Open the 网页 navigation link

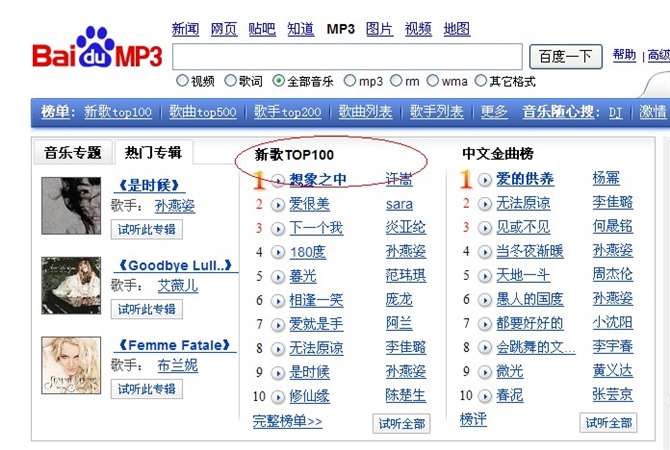click(224, 29)
